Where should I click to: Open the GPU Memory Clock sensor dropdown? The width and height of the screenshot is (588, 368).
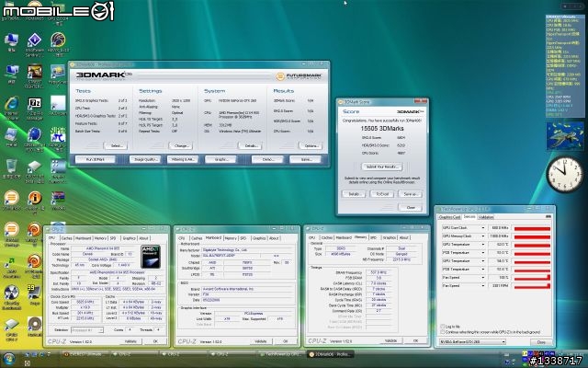pos(482,236)
